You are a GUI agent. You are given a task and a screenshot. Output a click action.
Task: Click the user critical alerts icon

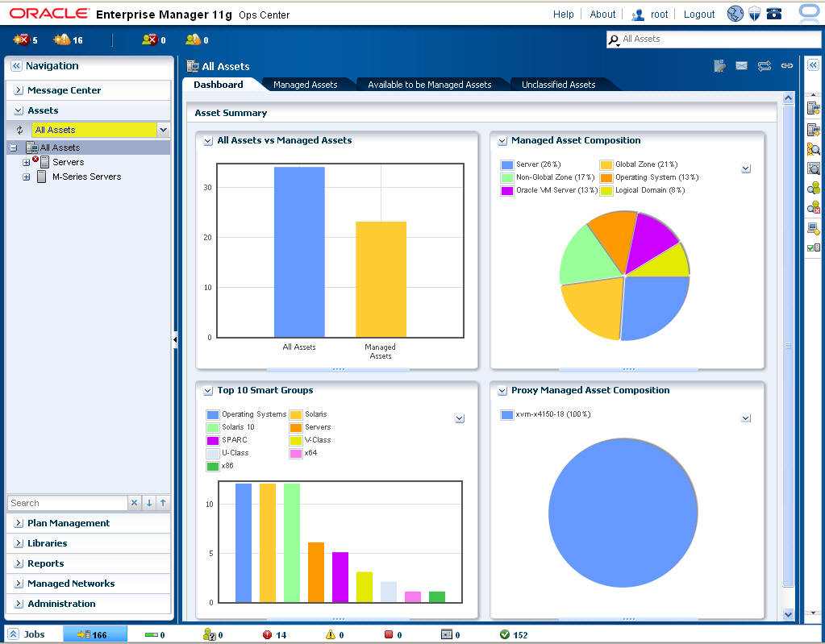click(x=150, y=39)
